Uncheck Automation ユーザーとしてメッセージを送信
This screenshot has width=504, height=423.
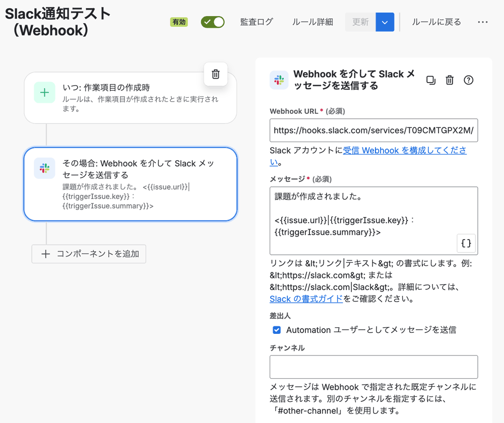click(x=277, y=330)
